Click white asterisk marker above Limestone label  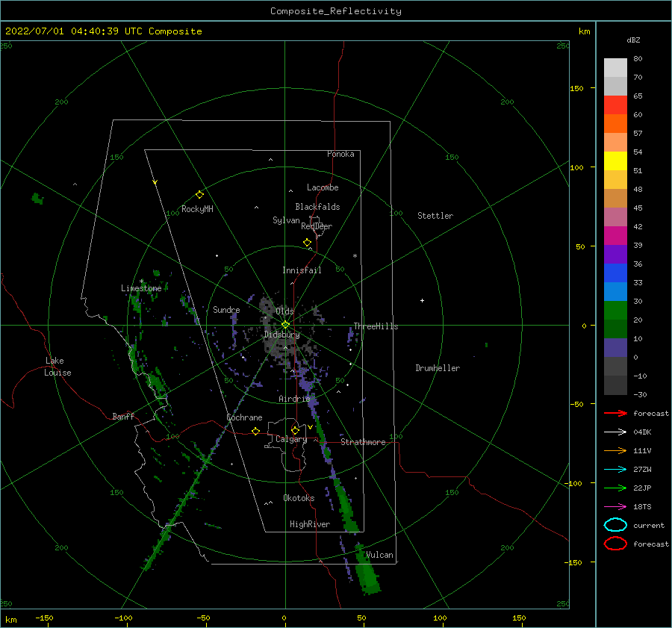(x=141, y=282)
